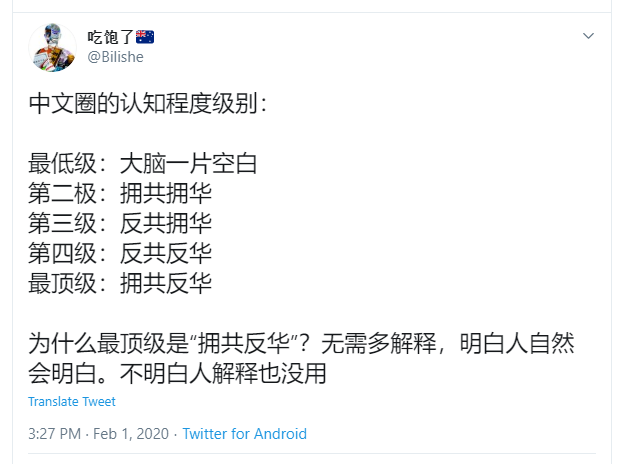Click the 3:27 PM timestamp

click(54, 434)
